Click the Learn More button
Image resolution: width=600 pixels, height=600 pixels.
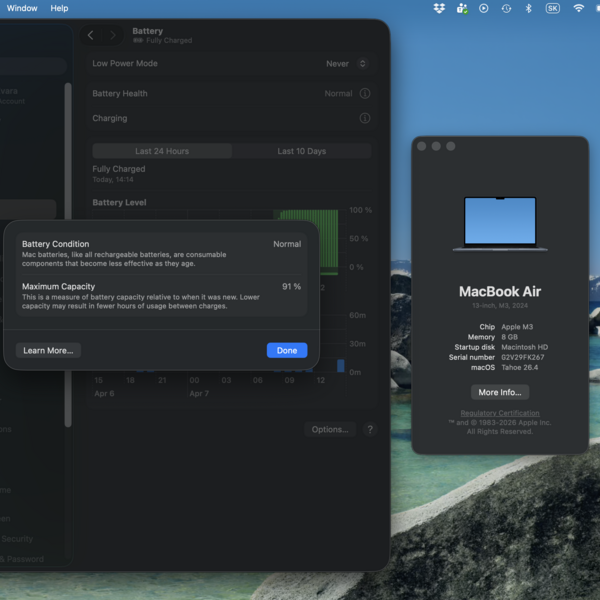(x=48, y=350)
